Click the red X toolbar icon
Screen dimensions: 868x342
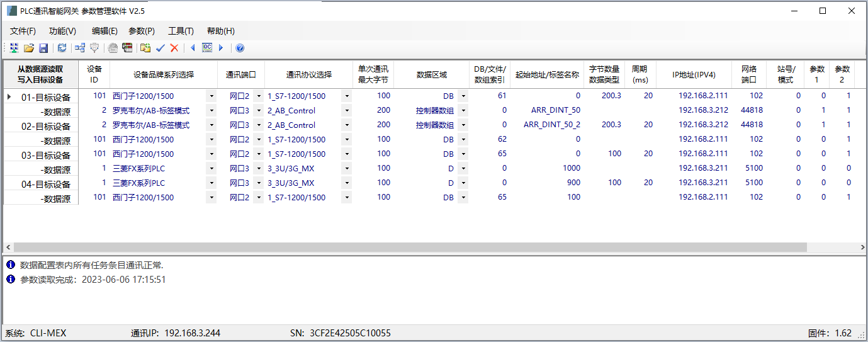174,48
